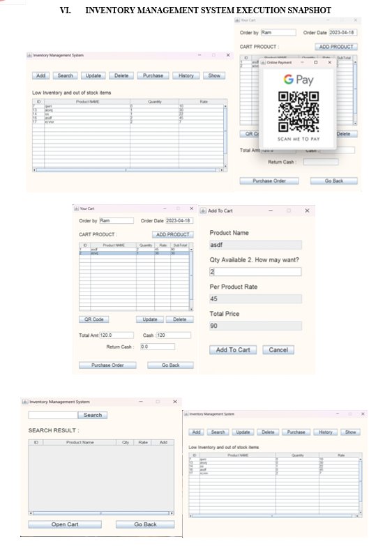Click Add in the upper Inventory main window
The height and width of the screenshot is (546, 392).
pos(40,75)
